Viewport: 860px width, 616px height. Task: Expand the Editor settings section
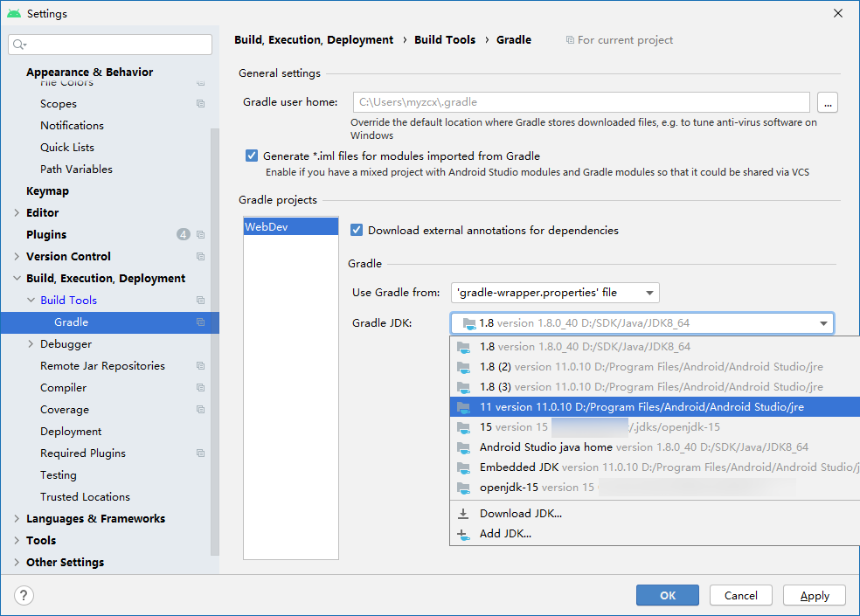(17, 213)
